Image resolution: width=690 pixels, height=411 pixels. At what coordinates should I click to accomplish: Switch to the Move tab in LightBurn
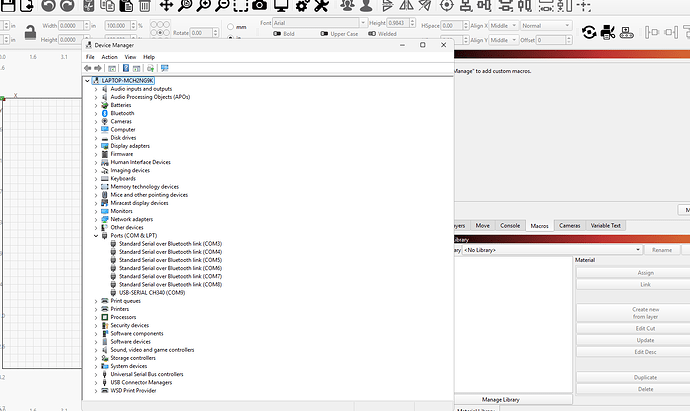(x=482, y=226)
